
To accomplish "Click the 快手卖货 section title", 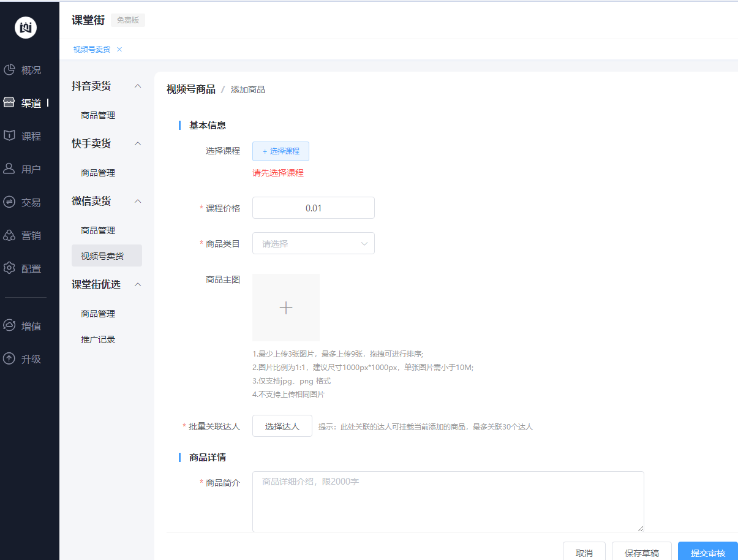I will pos(91,144).
